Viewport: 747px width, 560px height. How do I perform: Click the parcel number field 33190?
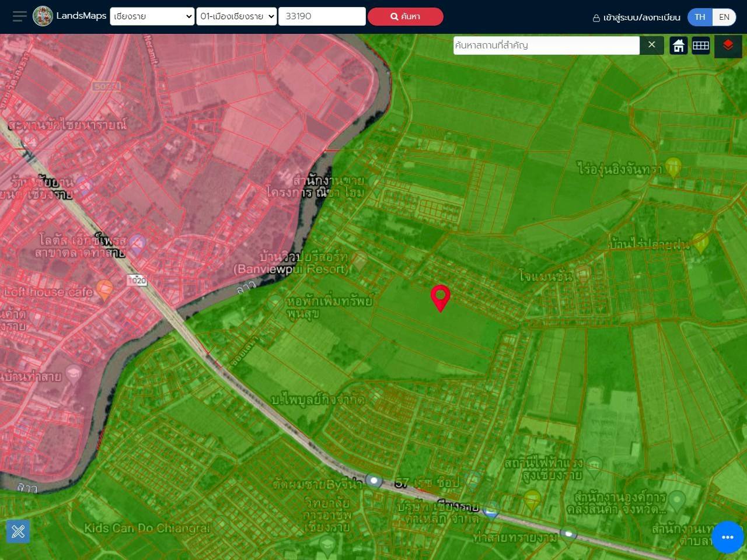[322, 16]
